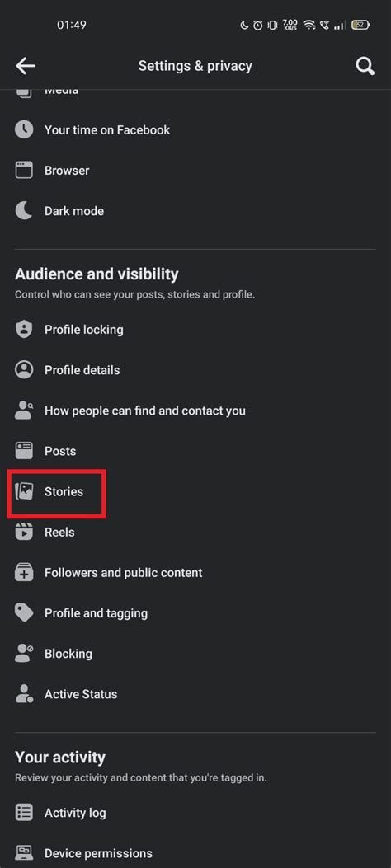Open the Posts settings entry
Image resolution: width=391 pixels, height=868 pixels.
click(195, 451)
